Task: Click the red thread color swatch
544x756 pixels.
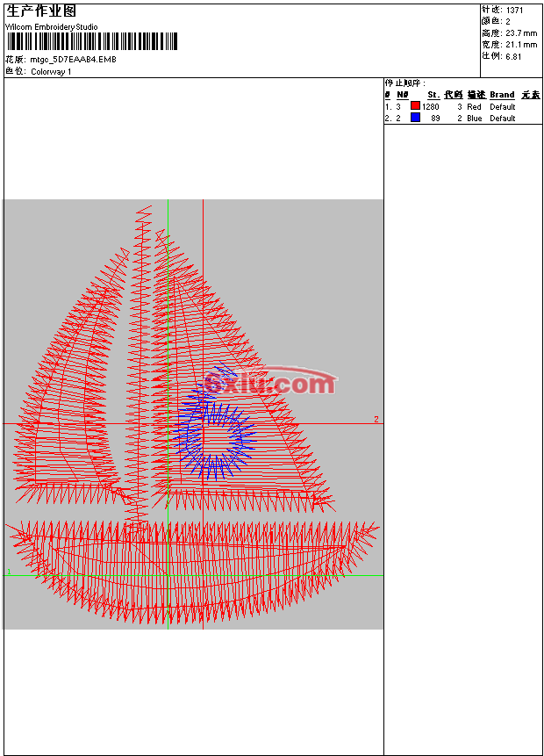Action: [415, 105]
